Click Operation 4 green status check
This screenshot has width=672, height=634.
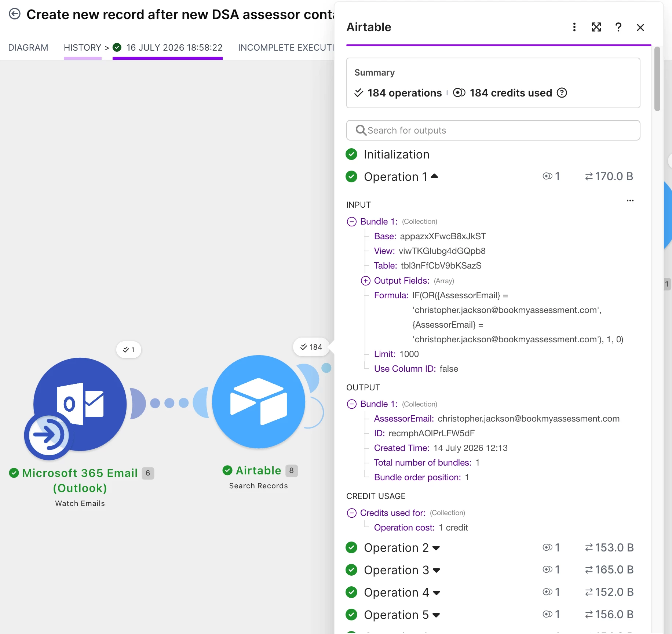tap(351, 592)
